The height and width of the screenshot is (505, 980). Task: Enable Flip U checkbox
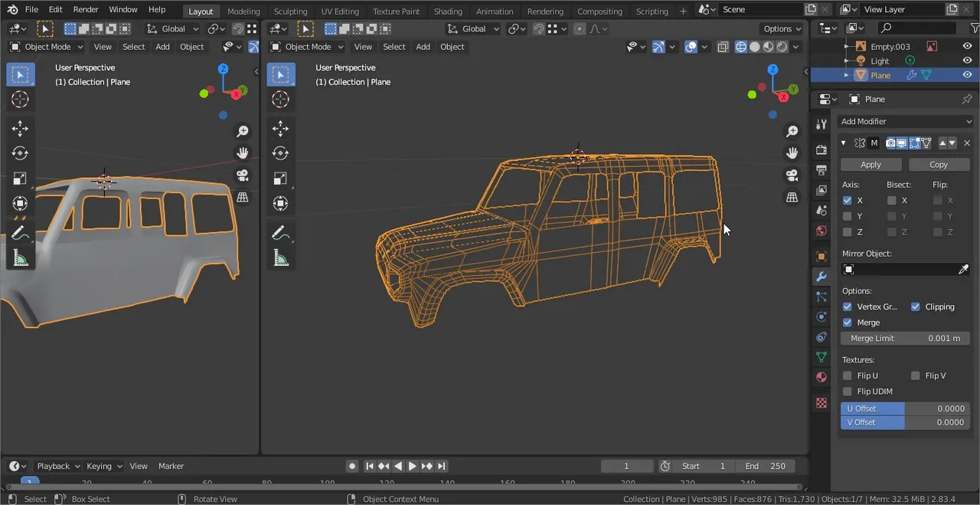point(847,375)
